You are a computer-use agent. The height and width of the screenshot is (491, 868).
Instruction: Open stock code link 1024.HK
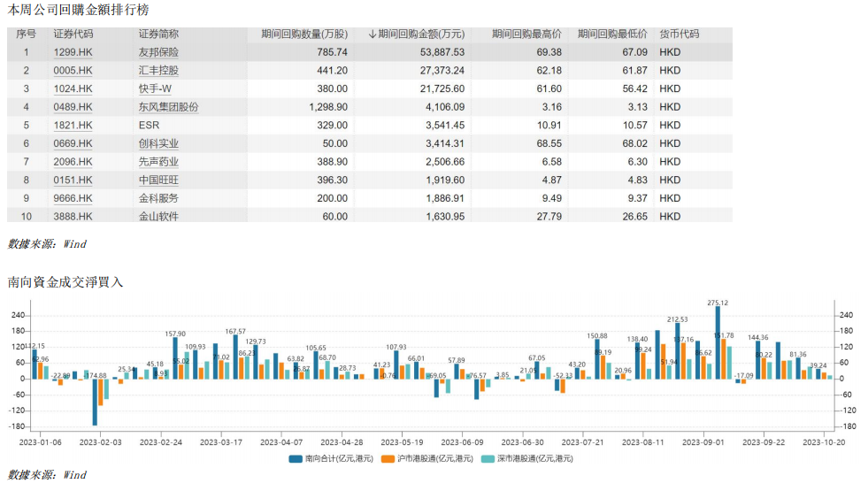tap(73, 89)
